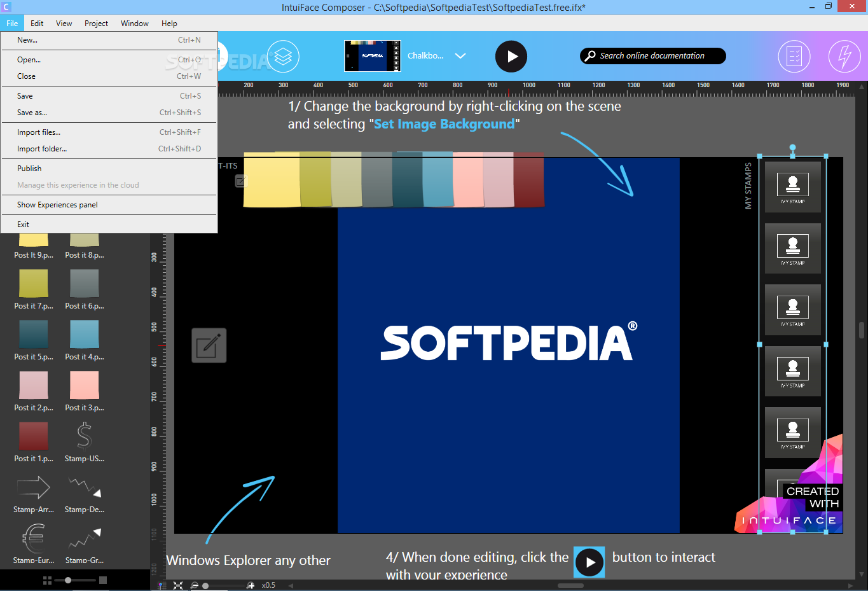Click the zoom in magnifier icon
Image resolution: width=868 pixels, height=591 pixels.
click(251, 585)
